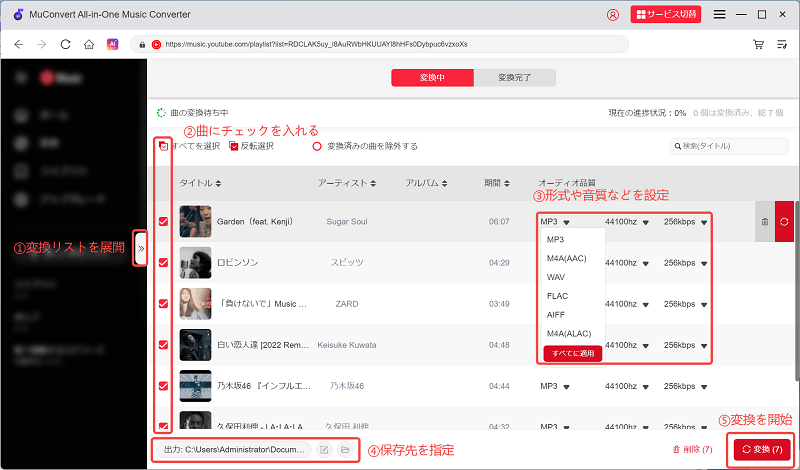Open the conversion playlist queue icon
This screenshot has width=800, height=470.
(782, 44)
